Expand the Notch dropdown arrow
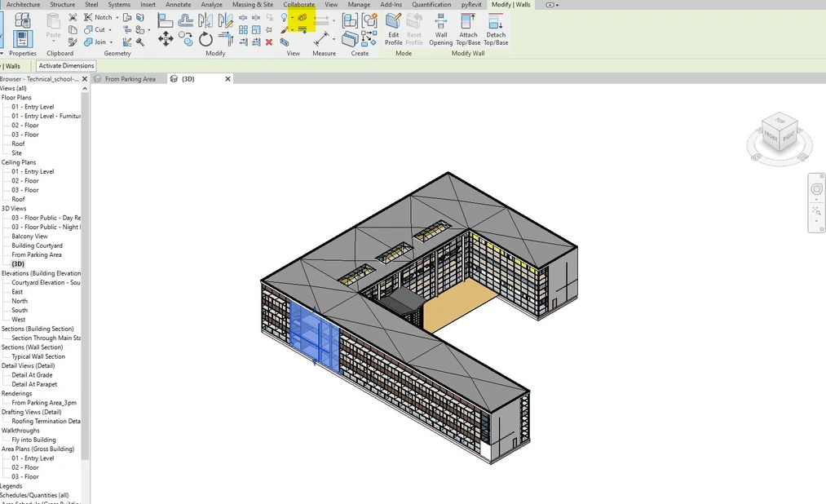The image size is (826, 504). 117,17
